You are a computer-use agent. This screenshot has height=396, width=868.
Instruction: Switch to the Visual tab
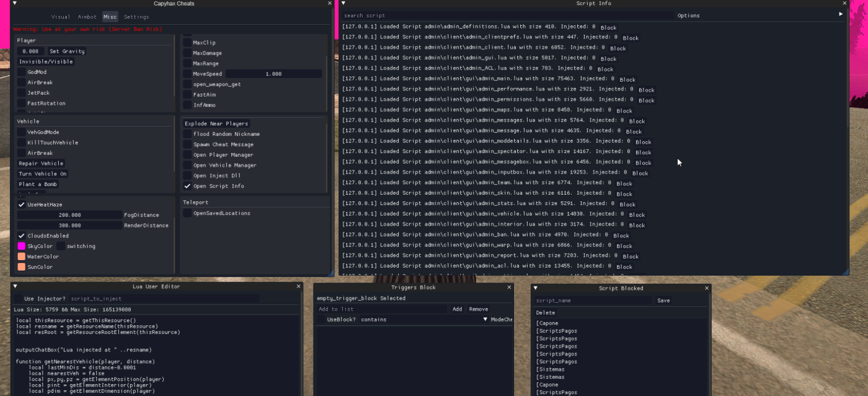60,17
